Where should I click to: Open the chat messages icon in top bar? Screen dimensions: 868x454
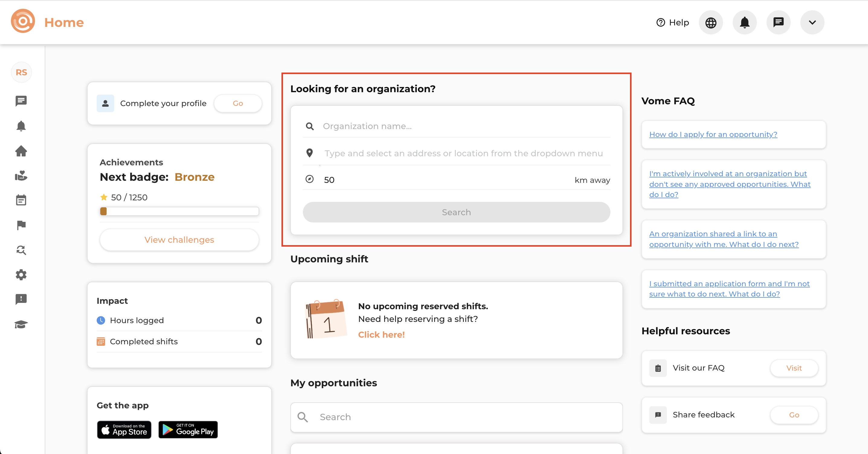[x=778, y=23]
